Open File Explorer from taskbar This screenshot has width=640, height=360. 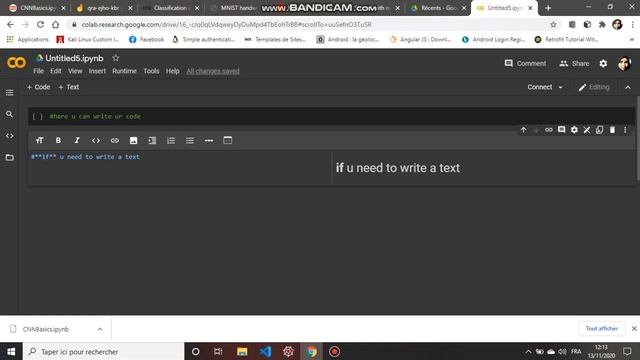[x=242, y=351]
